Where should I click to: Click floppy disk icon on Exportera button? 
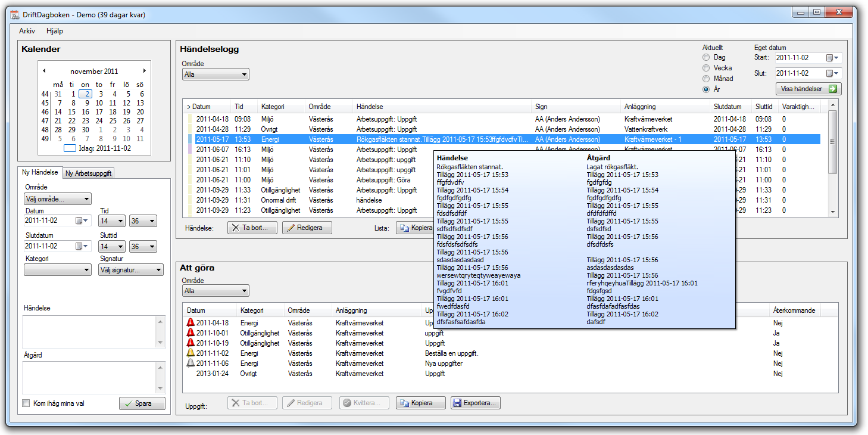tap(457, 403)
